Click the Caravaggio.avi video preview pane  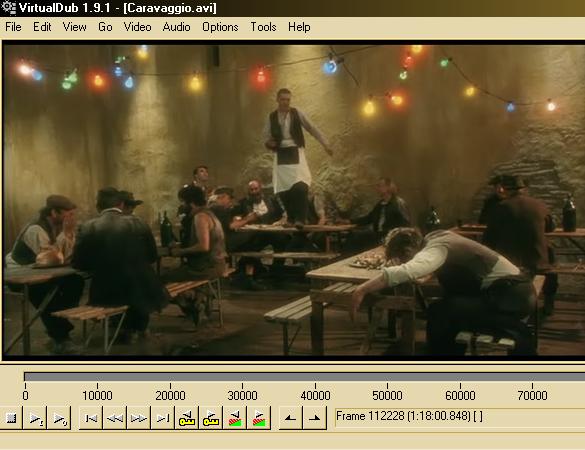click(294, 200)
